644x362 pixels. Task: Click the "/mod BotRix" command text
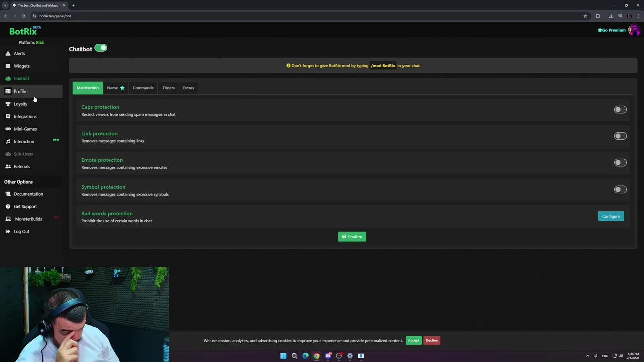coord(383,66)
